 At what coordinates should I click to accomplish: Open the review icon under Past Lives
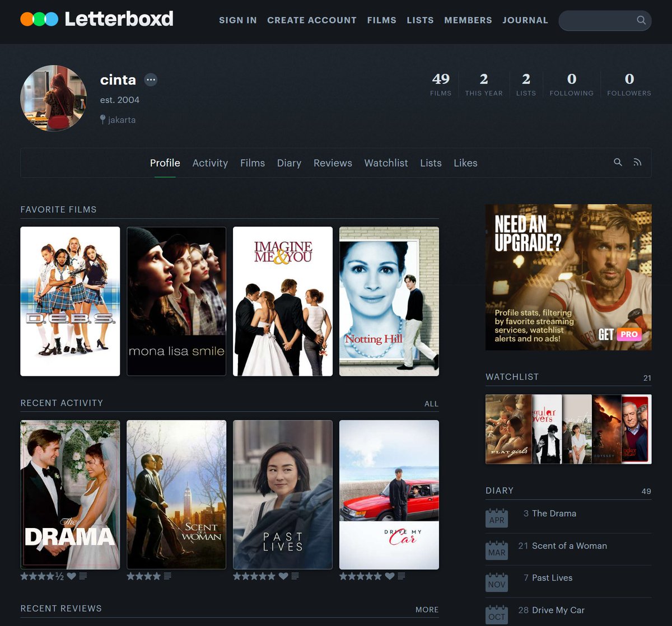click(295, 576)
